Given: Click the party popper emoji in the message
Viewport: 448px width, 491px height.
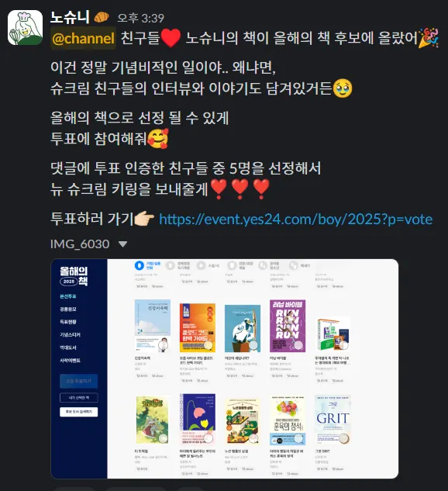Looking at the screenshot, I should coord(429,37).
